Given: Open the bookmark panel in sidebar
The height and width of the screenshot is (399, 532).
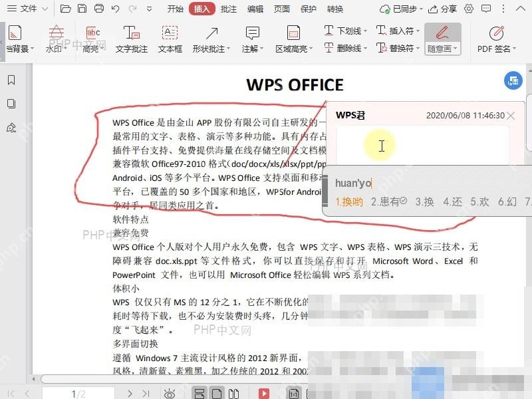Looking at the screenshot, I should pos(11,80).
